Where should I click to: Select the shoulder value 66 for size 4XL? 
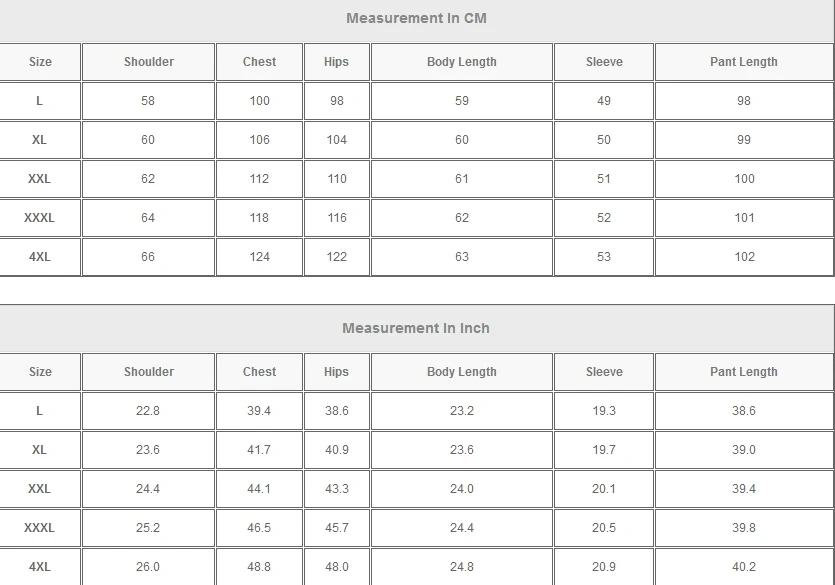[x=148, y=257]
